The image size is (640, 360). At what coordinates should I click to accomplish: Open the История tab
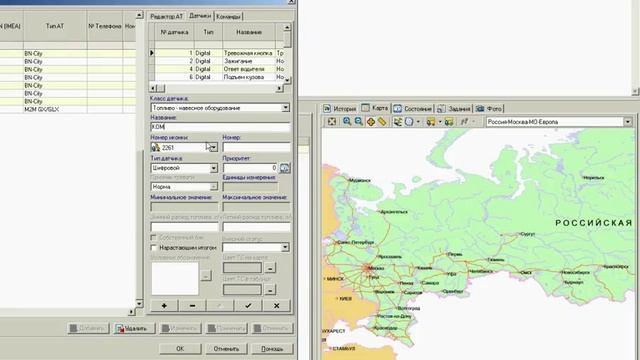pos(340,109)
